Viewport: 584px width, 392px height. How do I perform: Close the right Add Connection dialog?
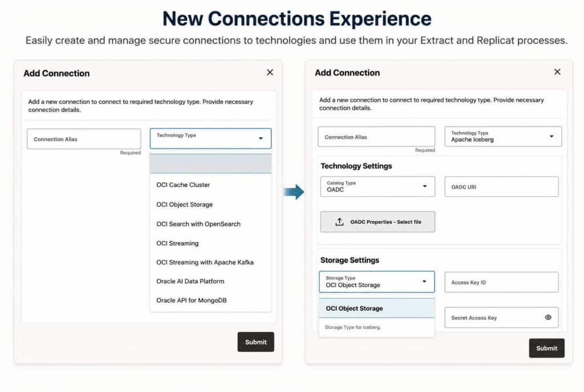tap(557, 72)
